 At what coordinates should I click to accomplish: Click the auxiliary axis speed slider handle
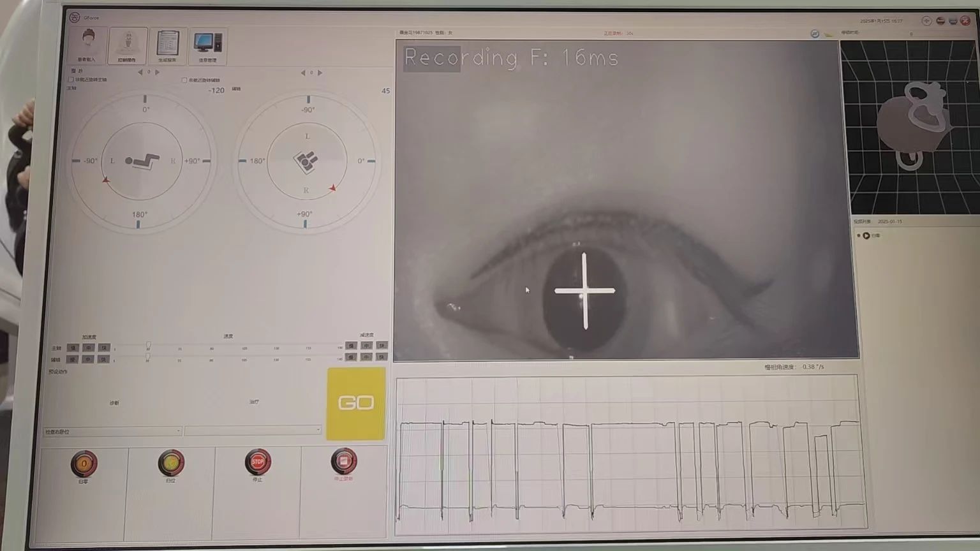point(148,356)
